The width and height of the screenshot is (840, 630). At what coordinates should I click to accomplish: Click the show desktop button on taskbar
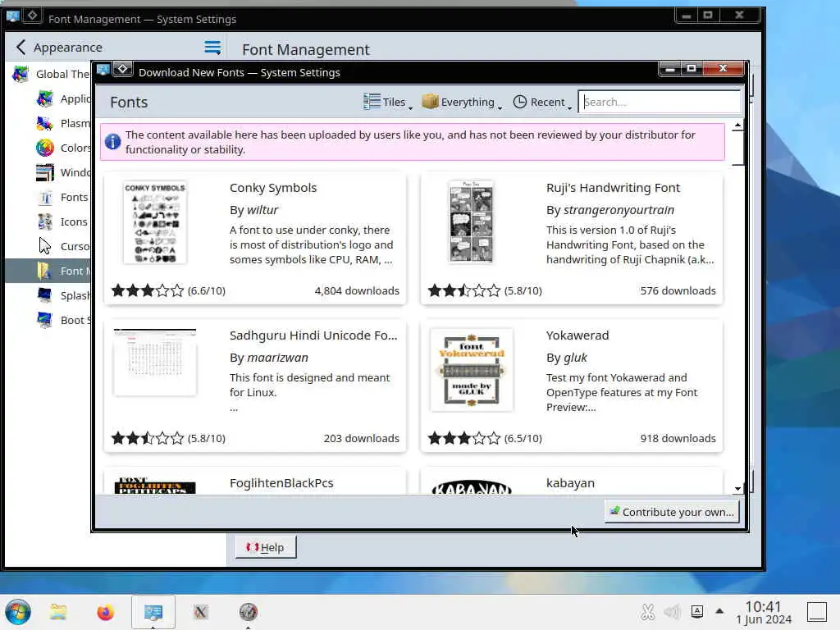click(818, 612)
